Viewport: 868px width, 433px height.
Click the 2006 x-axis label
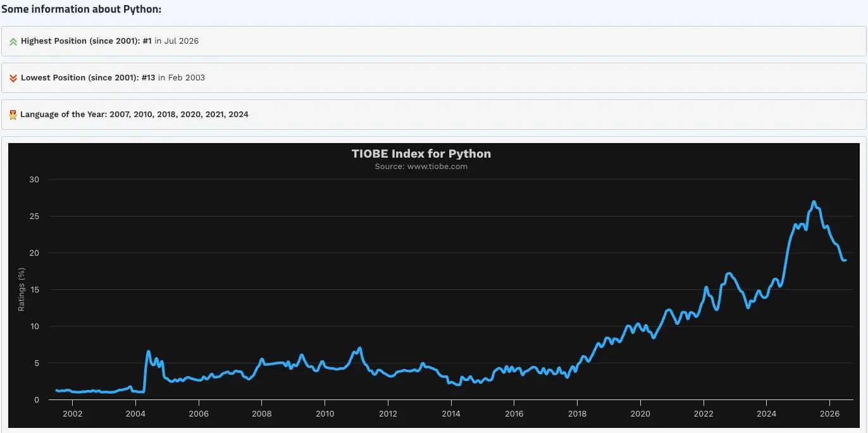199,413
